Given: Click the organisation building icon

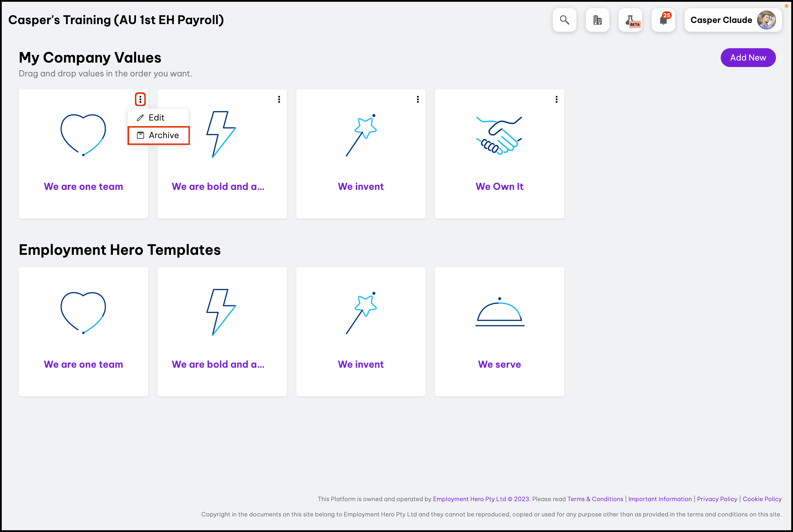Looking at the screenshot, I should coord(597,20).
